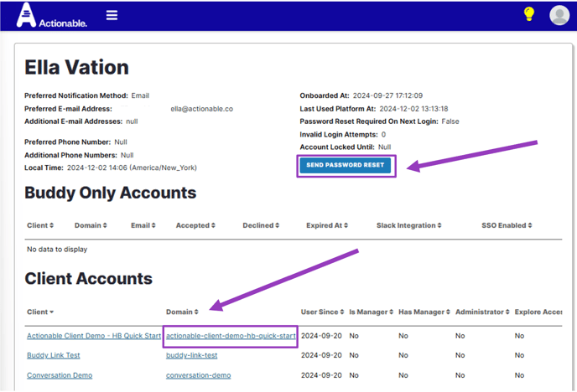
Task: Sort by Is Manager column header
Action: click(x=372, y=312)
